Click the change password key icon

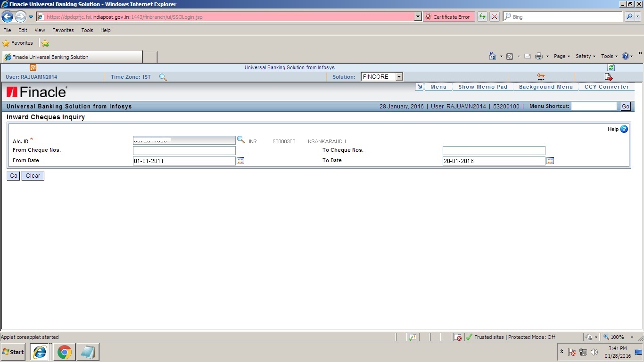[x=540, y=76]
